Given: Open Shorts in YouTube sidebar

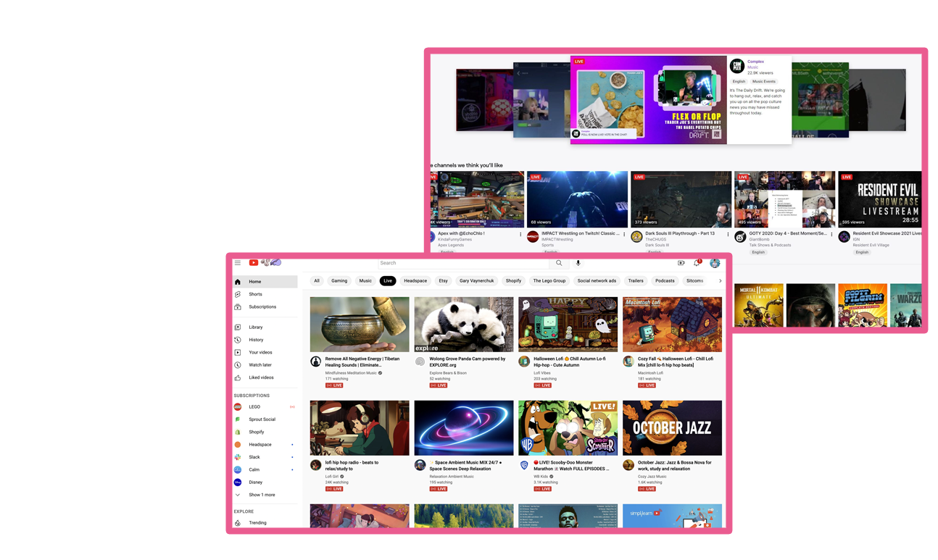Looking at the screenshot, I should click(265, 294).
